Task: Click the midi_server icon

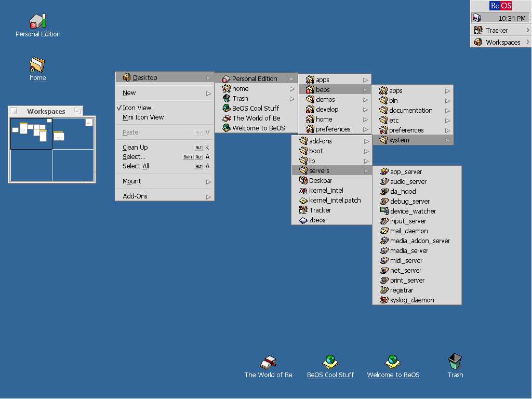Action: click(384, 260)
